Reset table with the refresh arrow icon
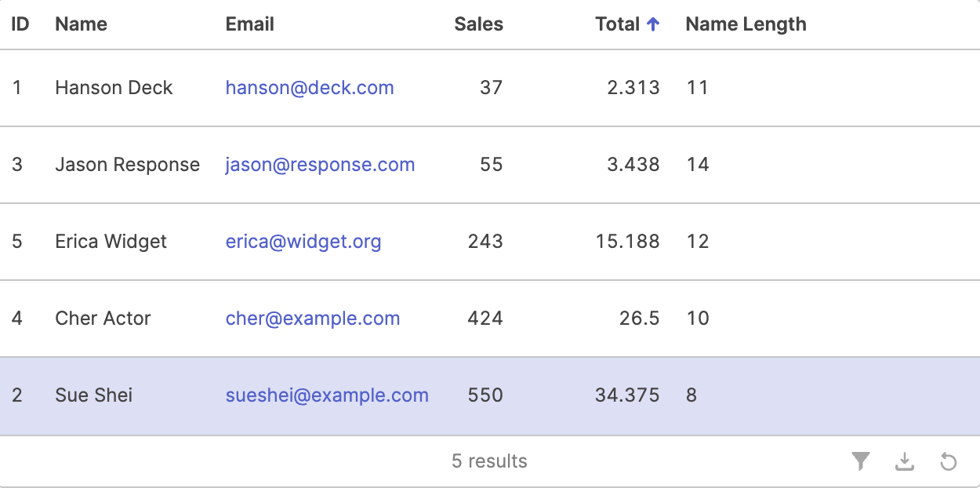The width and height of the screenshot is (980, 488). point(949,461)
